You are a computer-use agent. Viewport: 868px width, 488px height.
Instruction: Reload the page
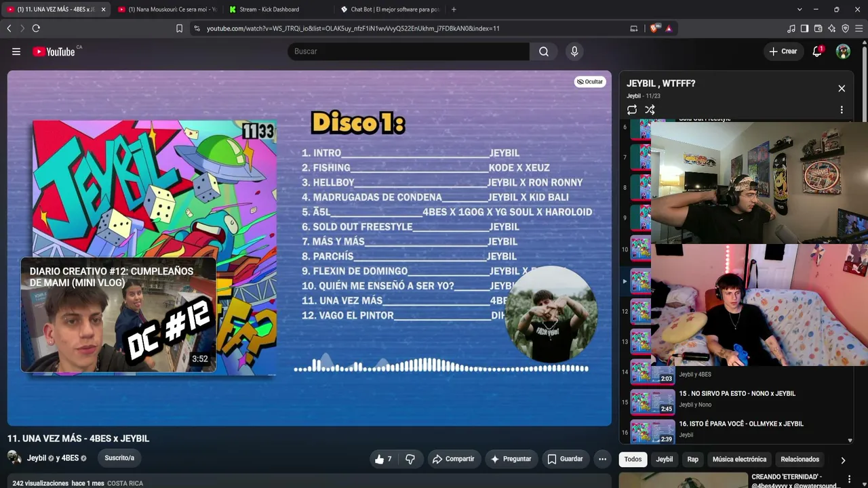coord(36,28)
